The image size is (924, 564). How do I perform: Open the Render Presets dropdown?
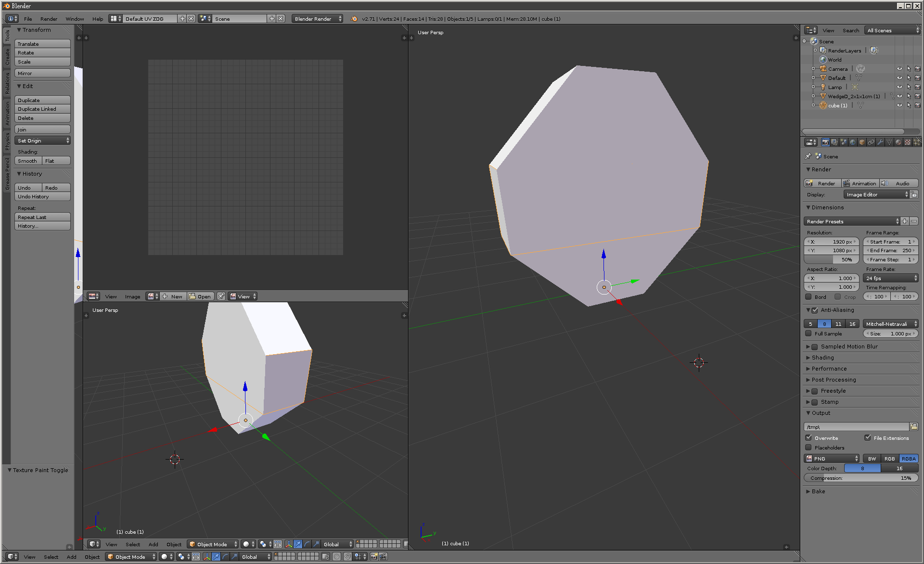pos(851,221)
